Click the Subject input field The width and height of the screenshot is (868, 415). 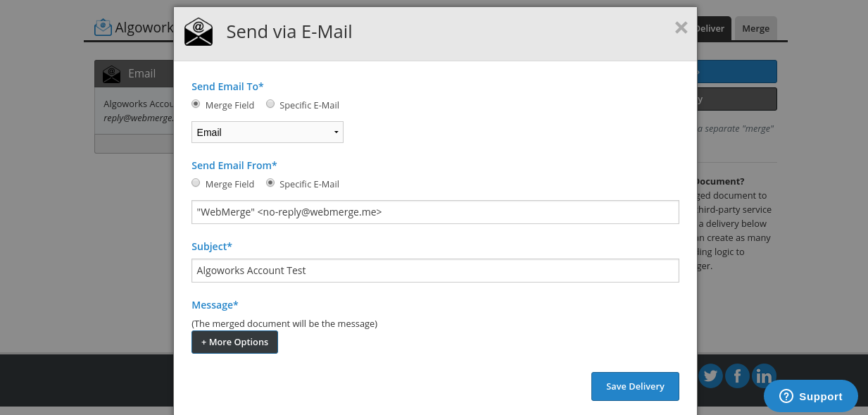[x=435, y=271]
